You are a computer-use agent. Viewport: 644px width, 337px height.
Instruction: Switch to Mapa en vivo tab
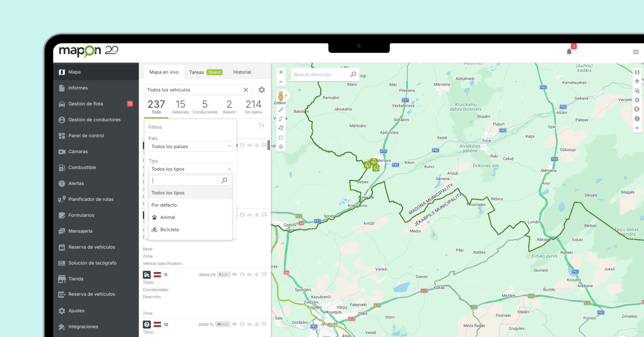164,72
